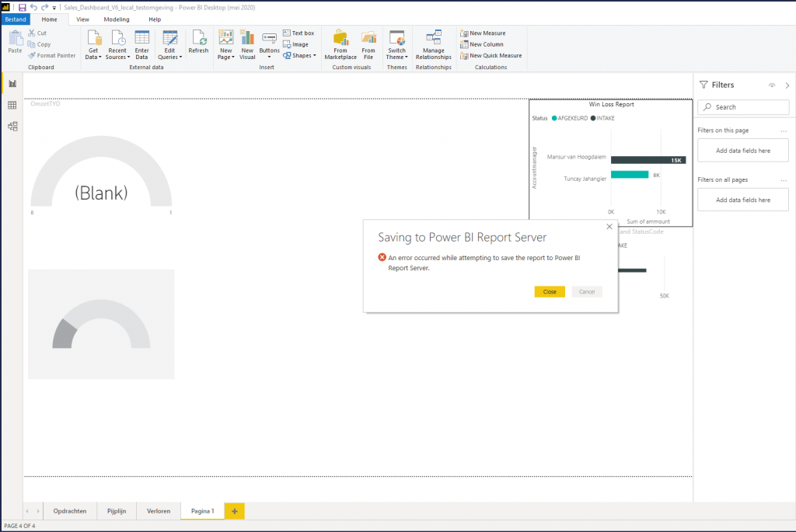796x532 pixels.
Task: Select the Modeling ribbon tab
Action: [117, 19]
